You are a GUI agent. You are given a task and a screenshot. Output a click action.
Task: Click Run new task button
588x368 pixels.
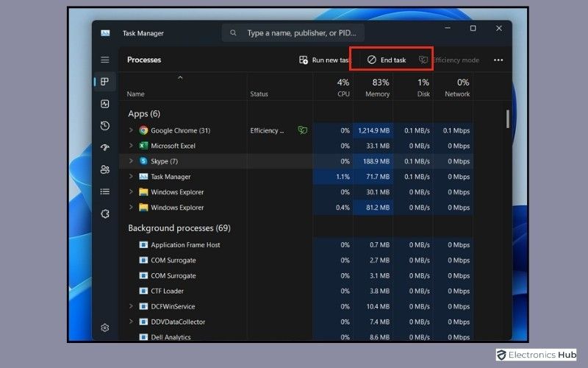click(323, 60)
